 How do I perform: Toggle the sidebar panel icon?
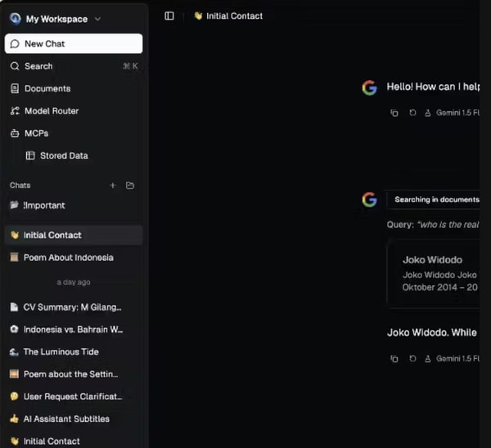(169, 16)
